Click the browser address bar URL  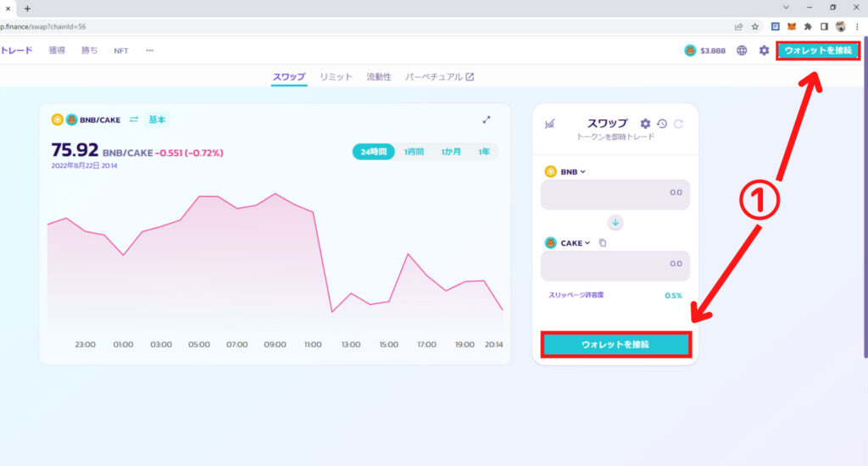tap(43, 26)
